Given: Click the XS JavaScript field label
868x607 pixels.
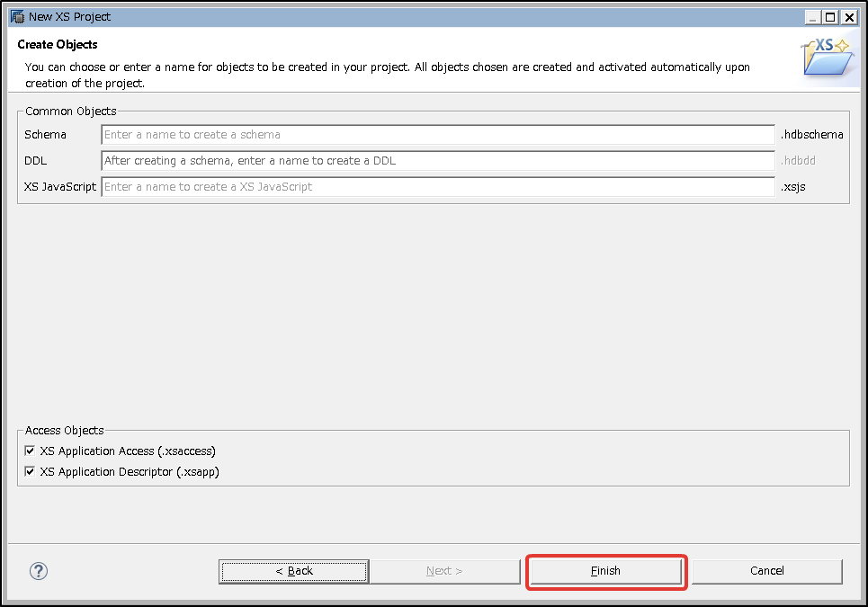Looking at the screenshot, I should pos(59,187).
